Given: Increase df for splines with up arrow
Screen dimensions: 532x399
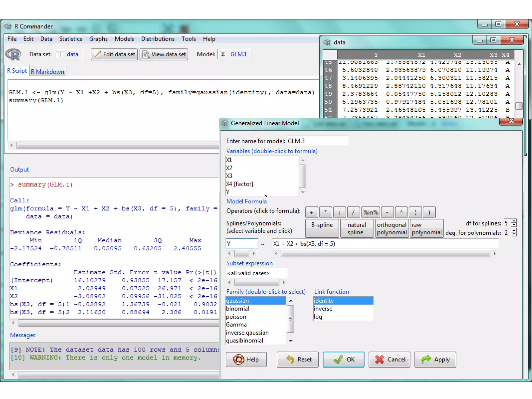Looking at the screenshot, I should pos(514,221).
